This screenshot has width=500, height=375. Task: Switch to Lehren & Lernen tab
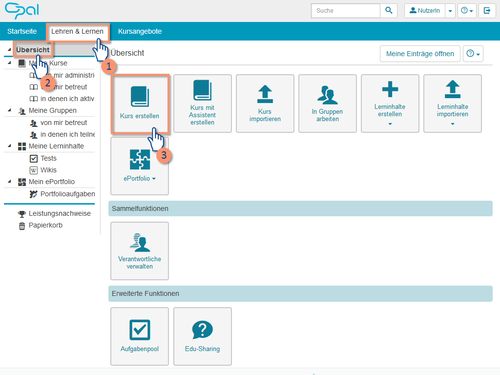click(x=77, y=31)
